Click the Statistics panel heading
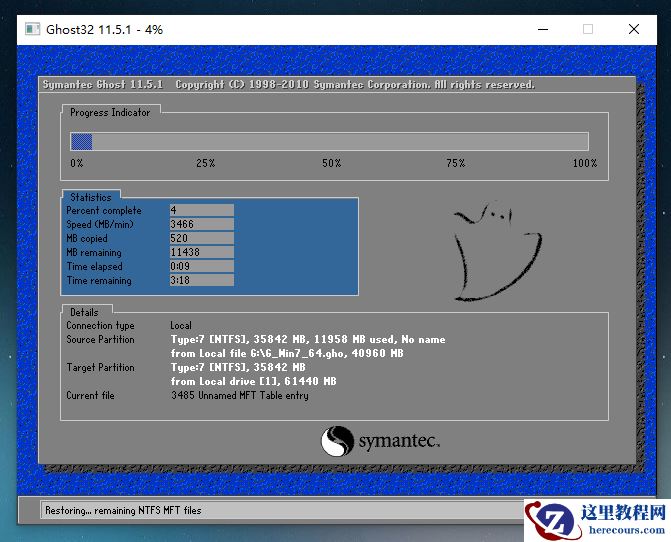The image size is (671, 542). pyautogui.click(x=90, y=197)
